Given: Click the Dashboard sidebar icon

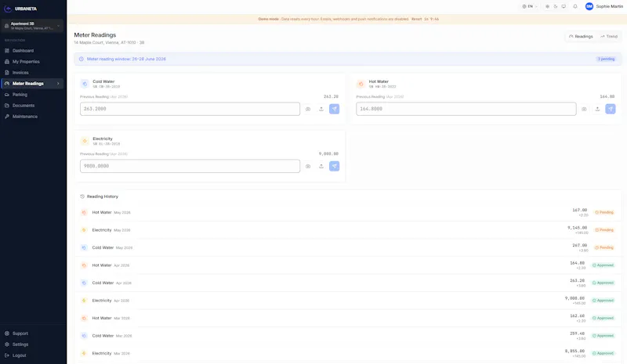Looking at the screenshot, I should click(x=7, y=51).
